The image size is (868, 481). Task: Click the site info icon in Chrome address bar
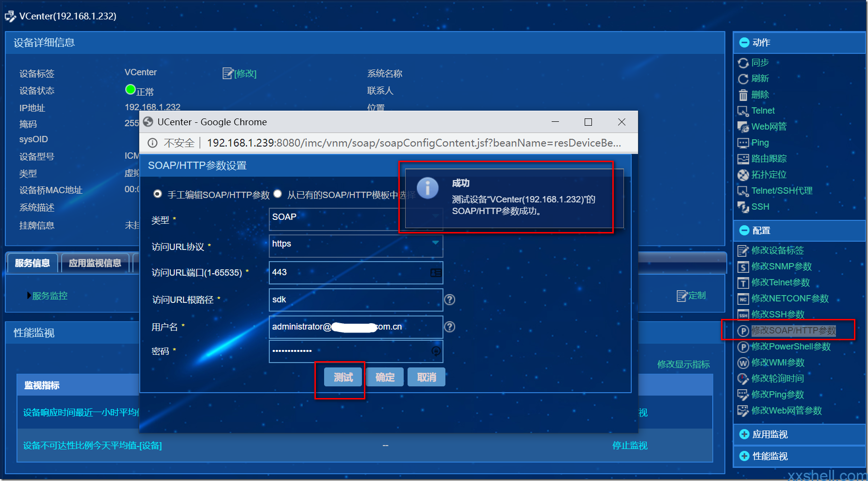point(152,143)
